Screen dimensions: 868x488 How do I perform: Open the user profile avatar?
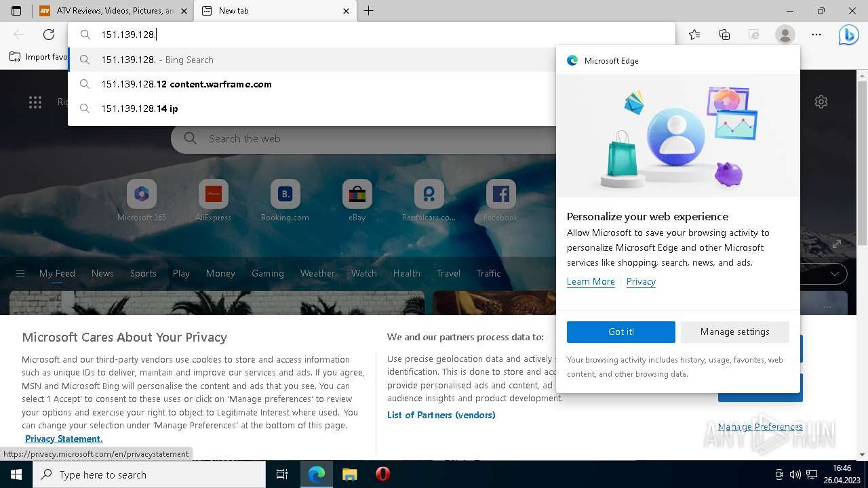click(785, 35)
